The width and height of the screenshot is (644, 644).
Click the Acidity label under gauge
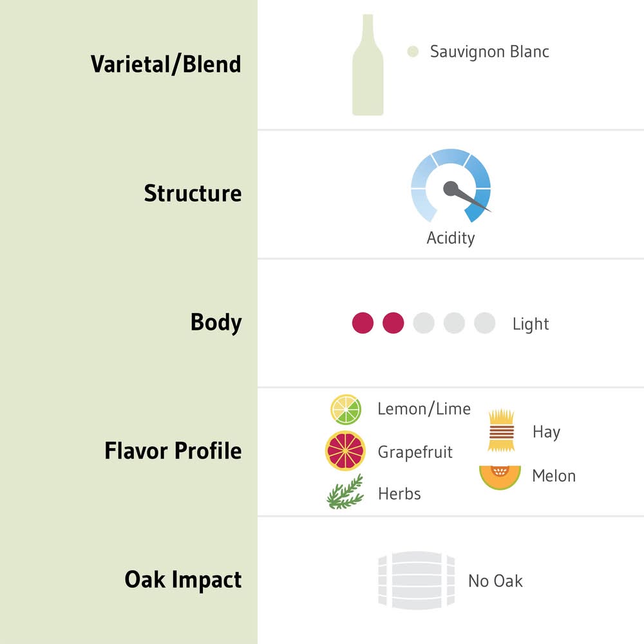click(451, 238)
